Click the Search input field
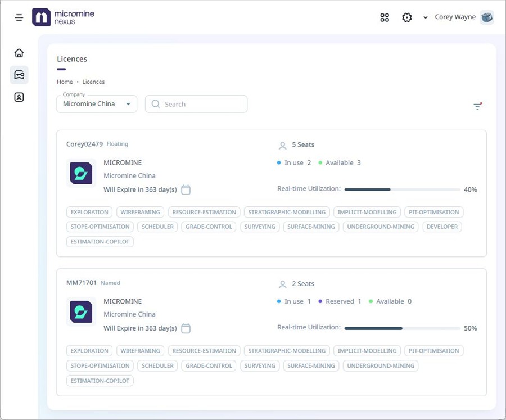506x420 pixels. click(x=196, y=104)
